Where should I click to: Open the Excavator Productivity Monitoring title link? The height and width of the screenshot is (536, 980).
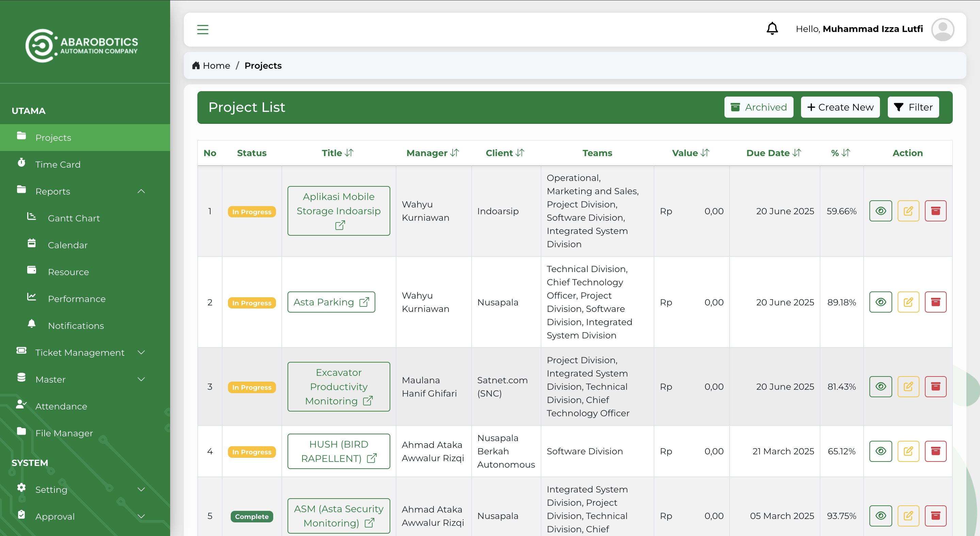click(x=339, y=387)
